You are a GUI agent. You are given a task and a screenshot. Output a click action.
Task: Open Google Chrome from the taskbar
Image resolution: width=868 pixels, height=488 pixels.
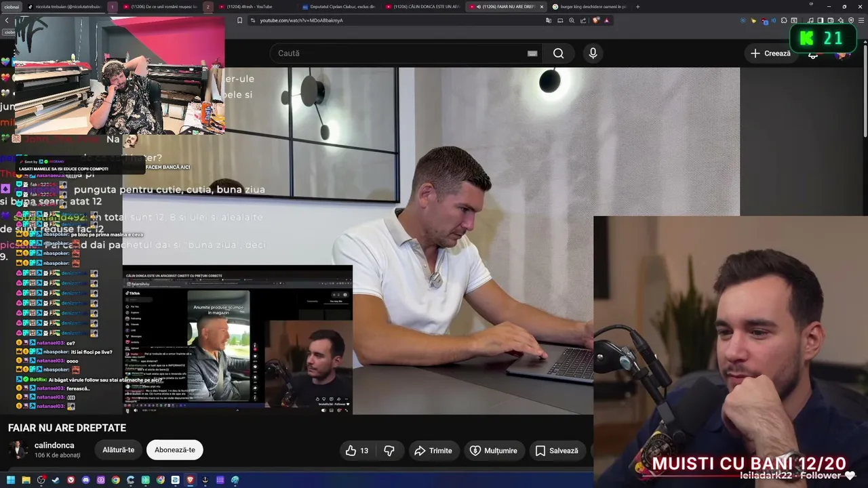[115, 480]
